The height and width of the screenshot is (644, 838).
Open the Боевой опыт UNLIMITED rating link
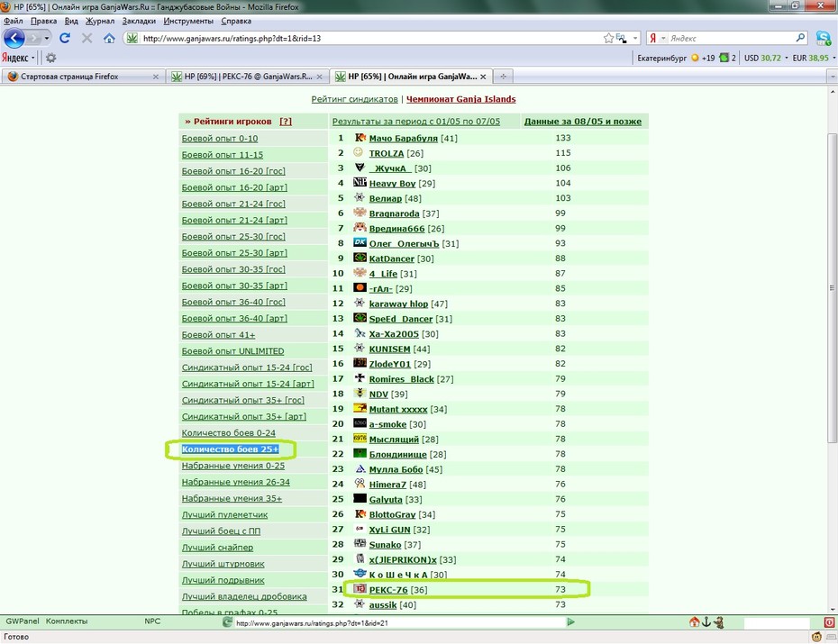[x=233, y=351]
